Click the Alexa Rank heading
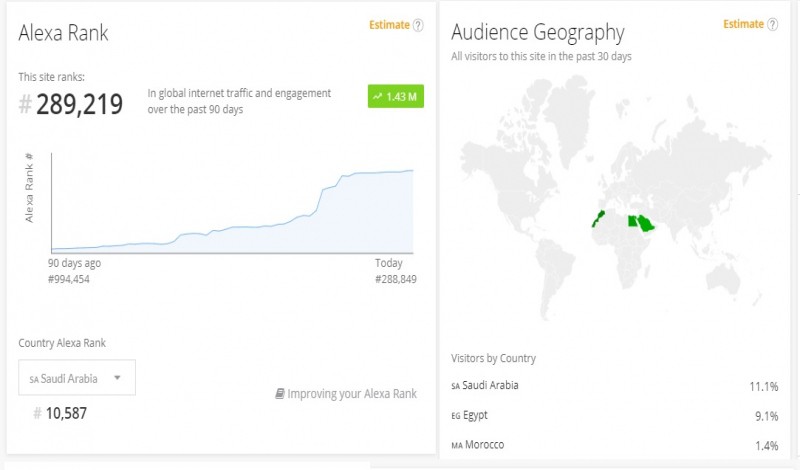The width and height of the screenshot is (800, 470). click(64, 33)
